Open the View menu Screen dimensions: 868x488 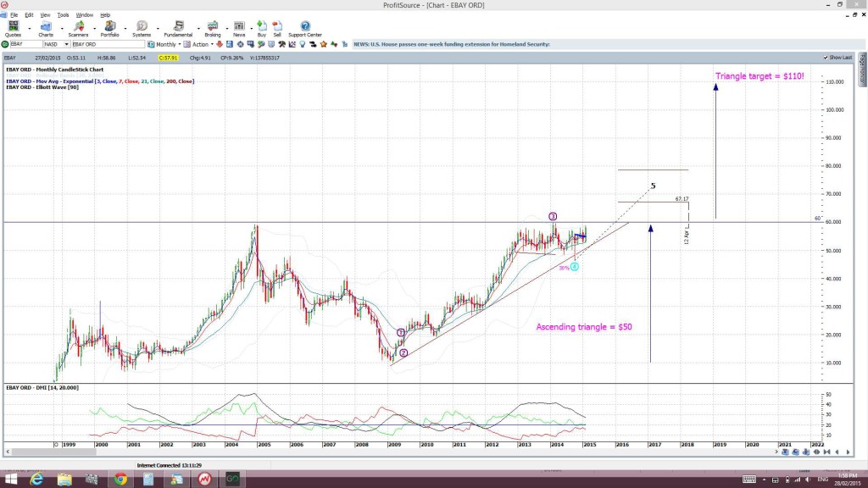point(45,15)
